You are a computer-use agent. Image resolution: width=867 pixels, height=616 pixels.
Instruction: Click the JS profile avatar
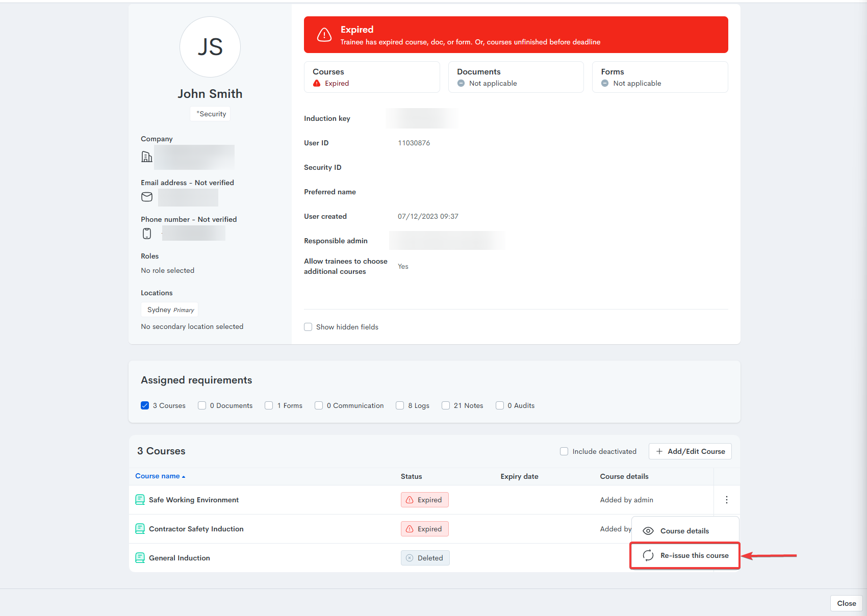pyautogui.click(x=210, y=47)
